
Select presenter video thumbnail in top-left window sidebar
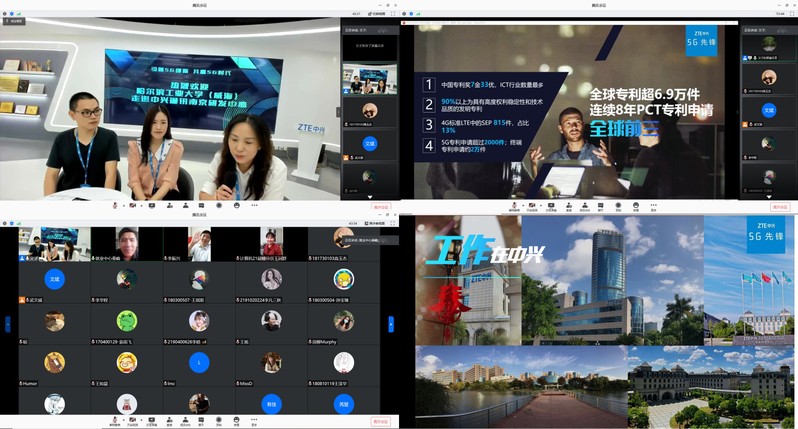coord(369,79)
